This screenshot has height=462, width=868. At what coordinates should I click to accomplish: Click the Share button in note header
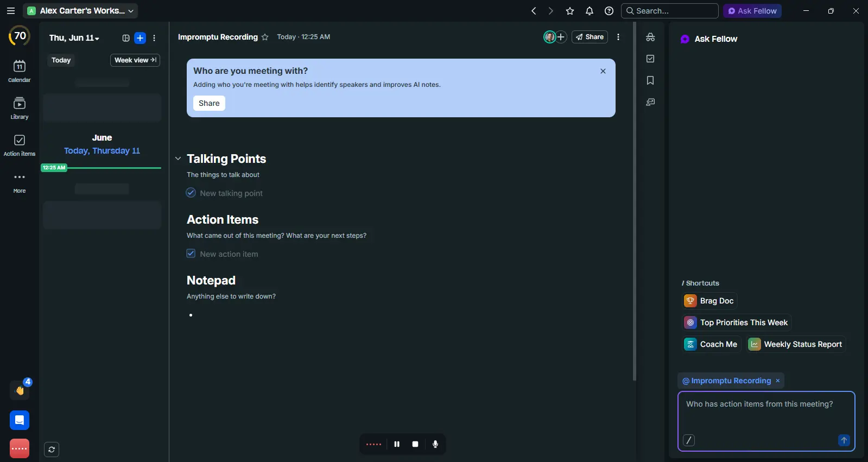590,37
